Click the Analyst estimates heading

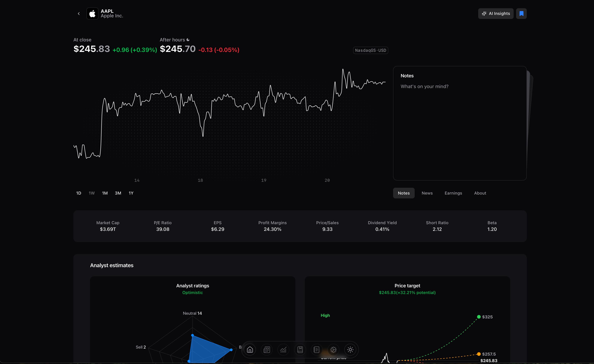(112, 265)
